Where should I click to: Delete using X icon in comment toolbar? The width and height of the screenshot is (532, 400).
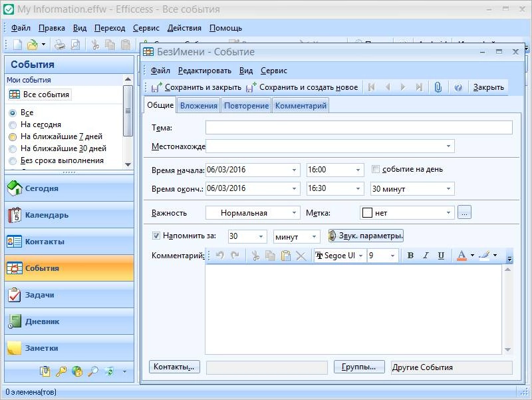pos(301,256)
